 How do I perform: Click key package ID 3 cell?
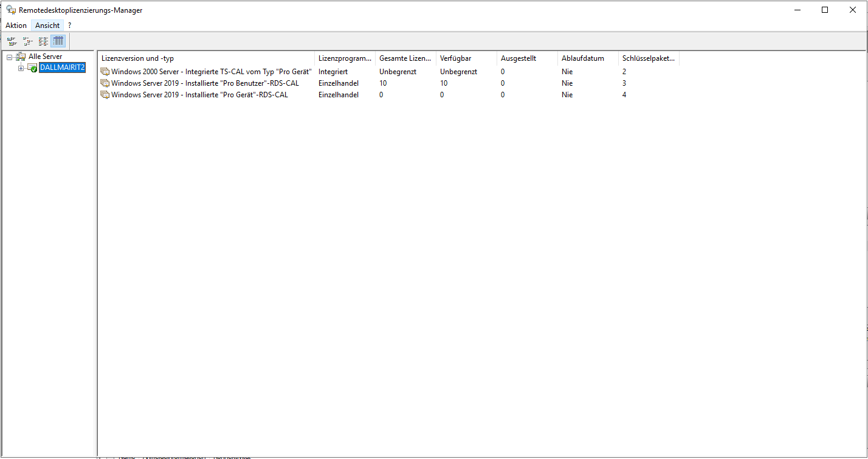624,83
